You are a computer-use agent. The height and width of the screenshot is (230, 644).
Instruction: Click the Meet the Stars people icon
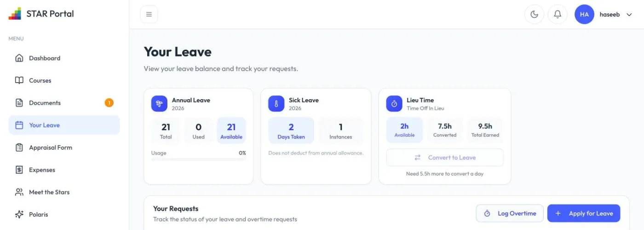click(x=19, y=192)
